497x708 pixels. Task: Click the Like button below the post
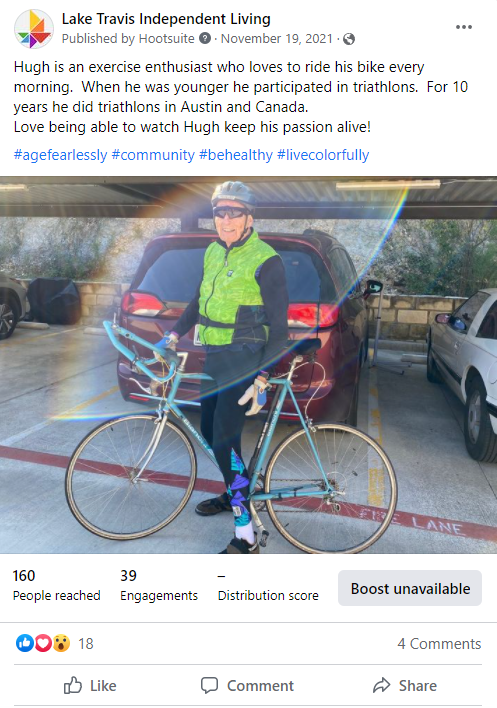[x=90, y=685]
